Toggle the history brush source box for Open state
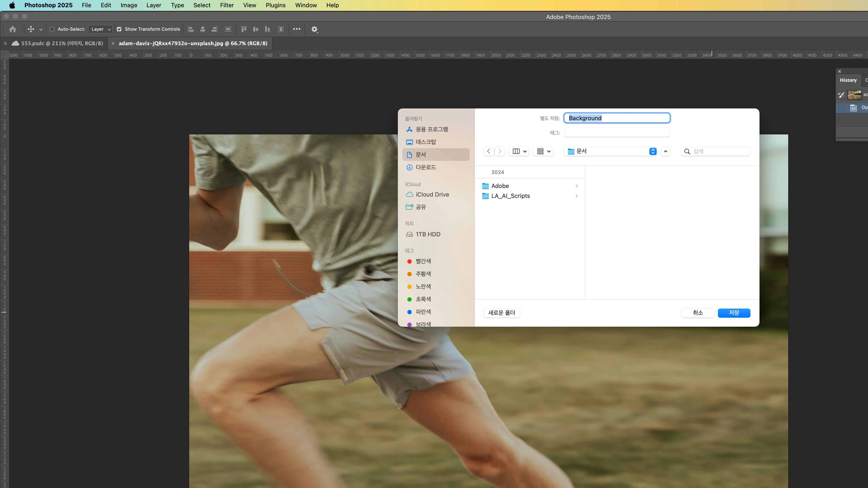The image size is (868, 488). 841,108
